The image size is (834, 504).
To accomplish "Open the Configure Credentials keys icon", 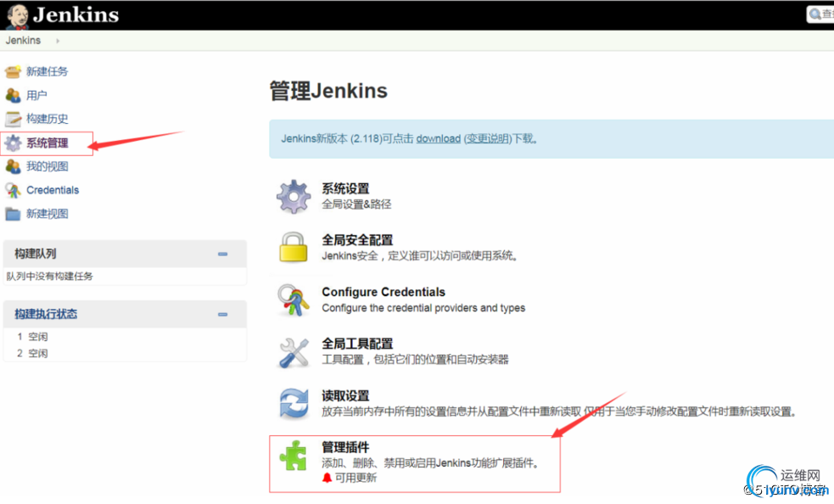I will pos(294,300).
